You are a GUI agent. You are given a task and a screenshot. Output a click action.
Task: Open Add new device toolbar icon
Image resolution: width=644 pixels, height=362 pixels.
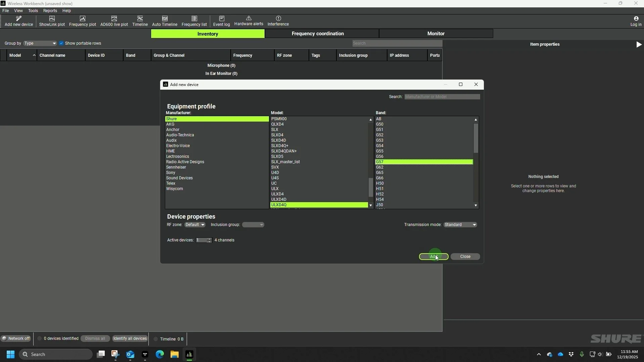click(x=19, y=21)
